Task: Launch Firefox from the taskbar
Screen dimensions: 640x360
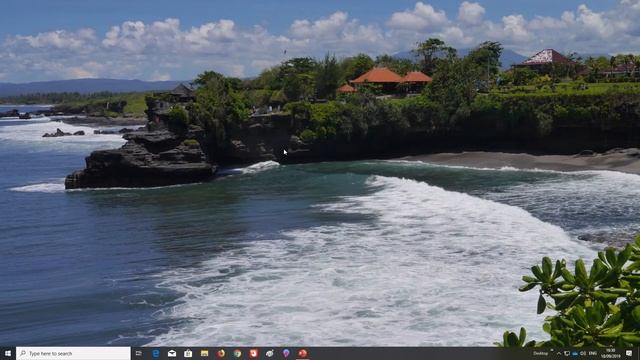Action: click(221, 353)
